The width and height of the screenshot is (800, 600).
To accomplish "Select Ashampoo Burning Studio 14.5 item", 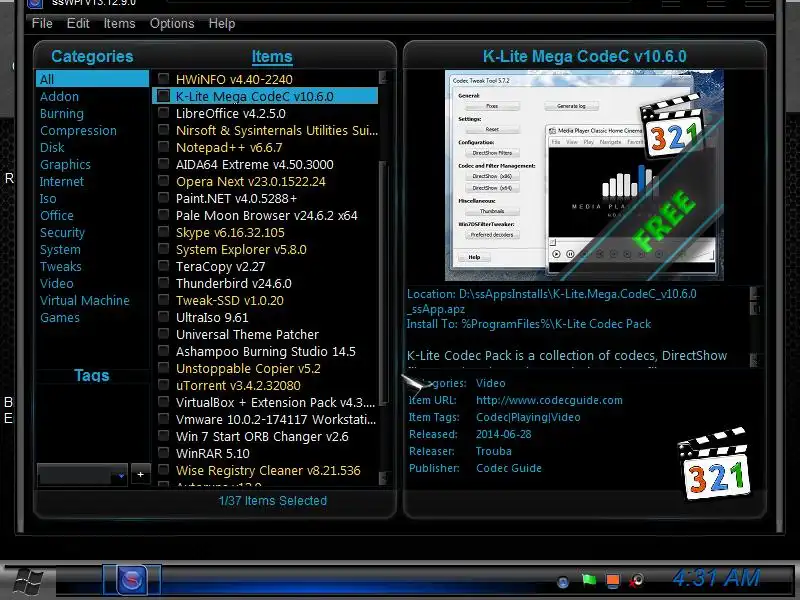I will 266,352.
